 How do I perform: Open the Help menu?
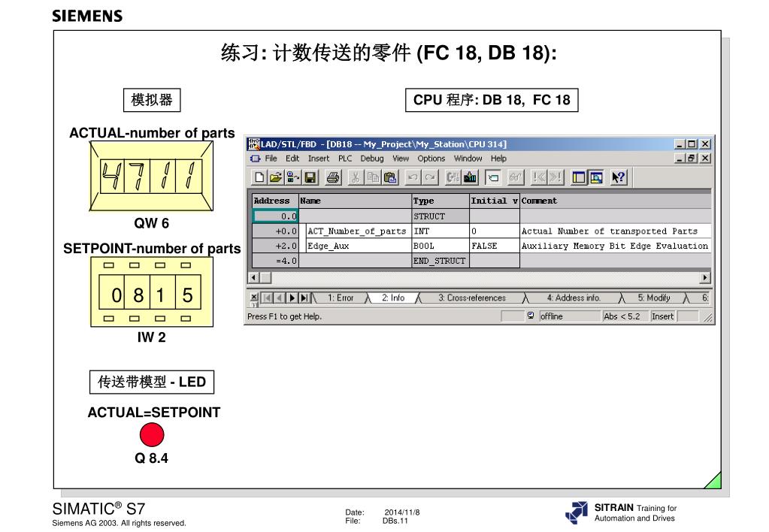click(x=498, y=159)
